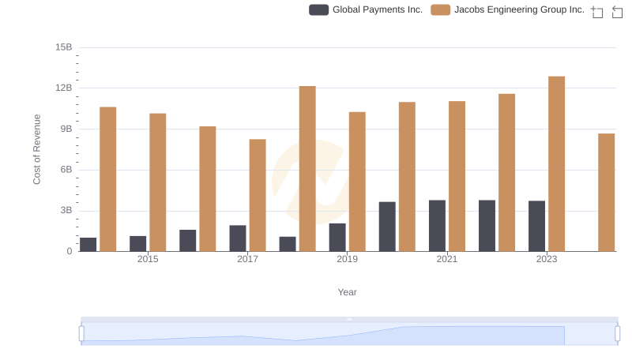Select the Global Payments bar for 2019

pyautogui.click(x=337, y=238)
